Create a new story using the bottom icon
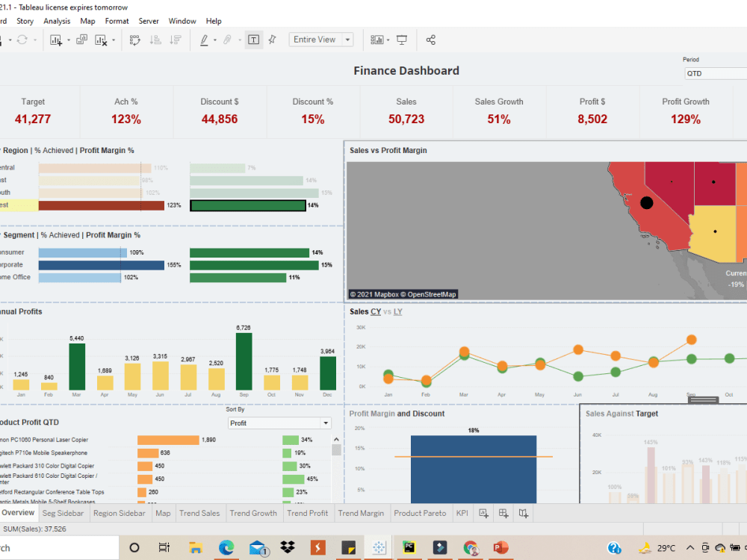Screen dimensions: 747x560 [x=523, y=513]
